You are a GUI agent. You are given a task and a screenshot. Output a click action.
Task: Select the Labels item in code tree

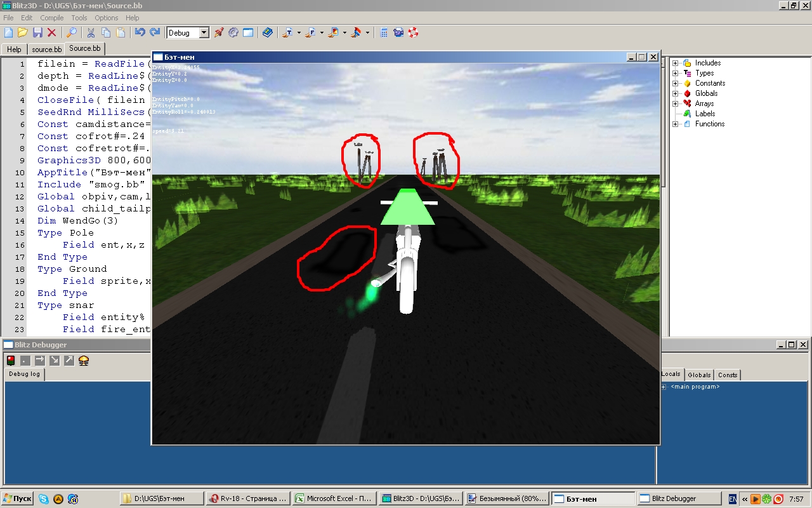[705, 114]
